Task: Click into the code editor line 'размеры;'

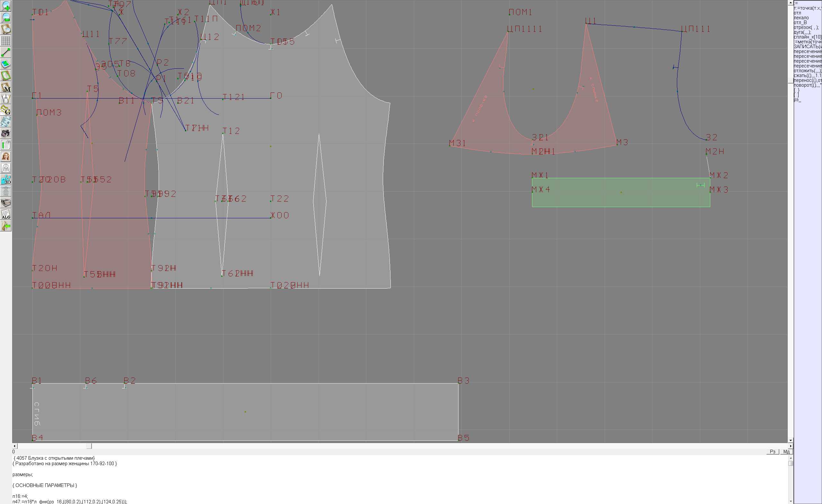Action: [23, 474]
